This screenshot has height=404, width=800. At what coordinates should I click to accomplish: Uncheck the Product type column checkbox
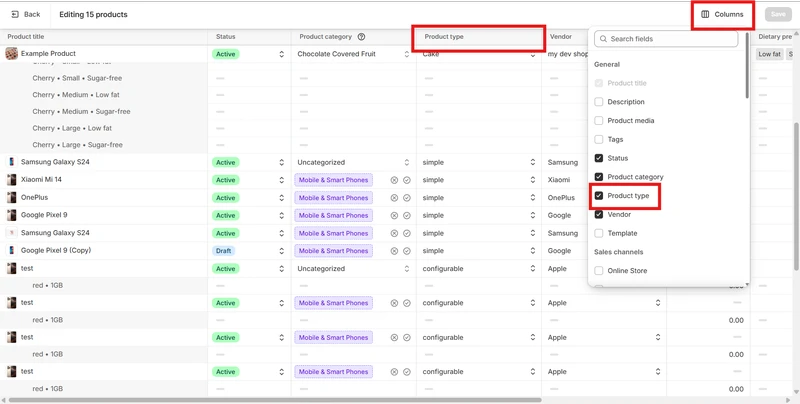(599, 195)
